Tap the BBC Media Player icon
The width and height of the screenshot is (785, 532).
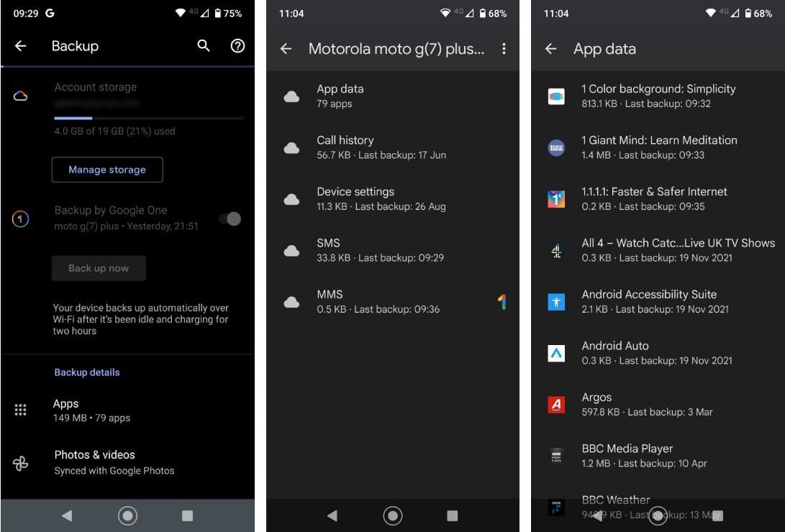point(555,455)
